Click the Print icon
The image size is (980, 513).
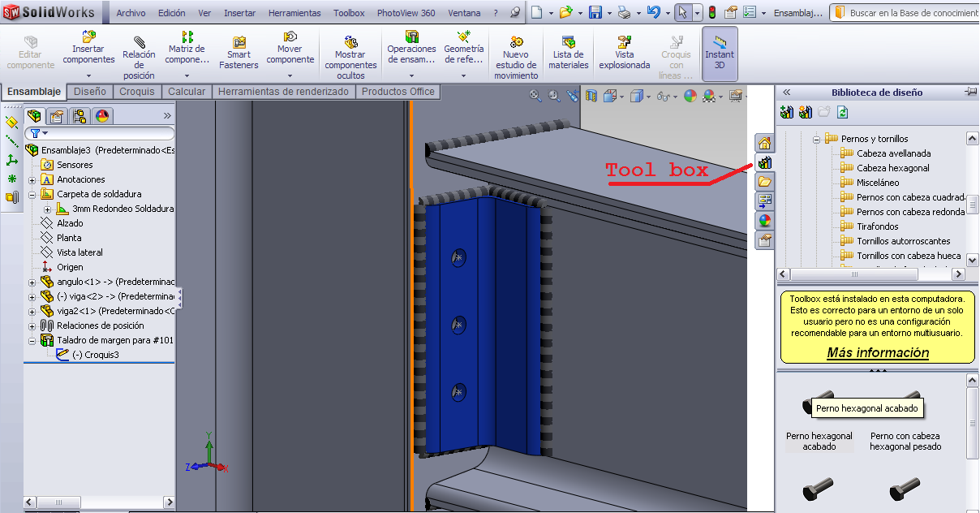pos(623,12)
